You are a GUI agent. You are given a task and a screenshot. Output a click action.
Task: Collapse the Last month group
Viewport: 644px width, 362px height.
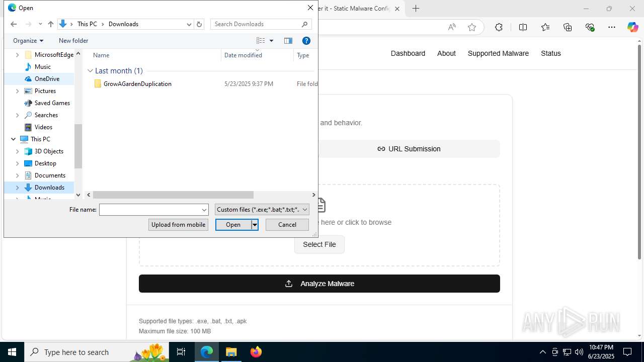pos(90,71)
